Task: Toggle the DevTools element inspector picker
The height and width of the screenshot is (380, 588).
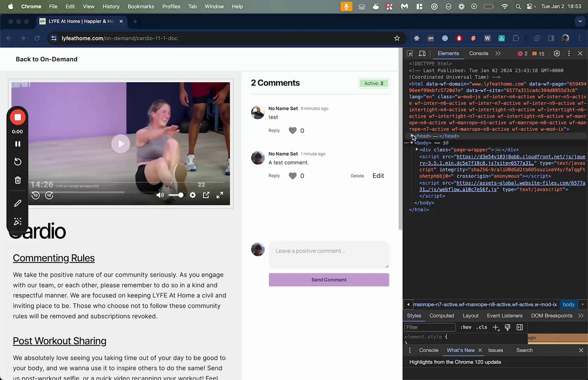Action: 410,53
